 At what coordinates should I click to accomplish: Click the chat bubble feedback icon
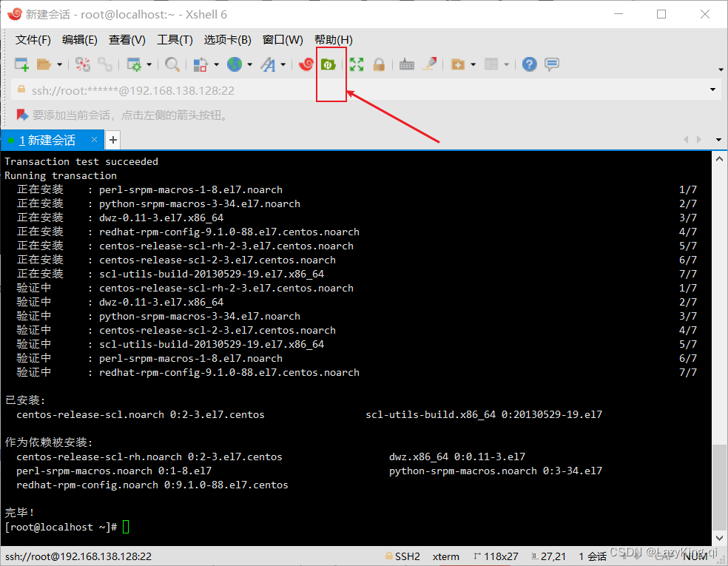coord(552,64)
